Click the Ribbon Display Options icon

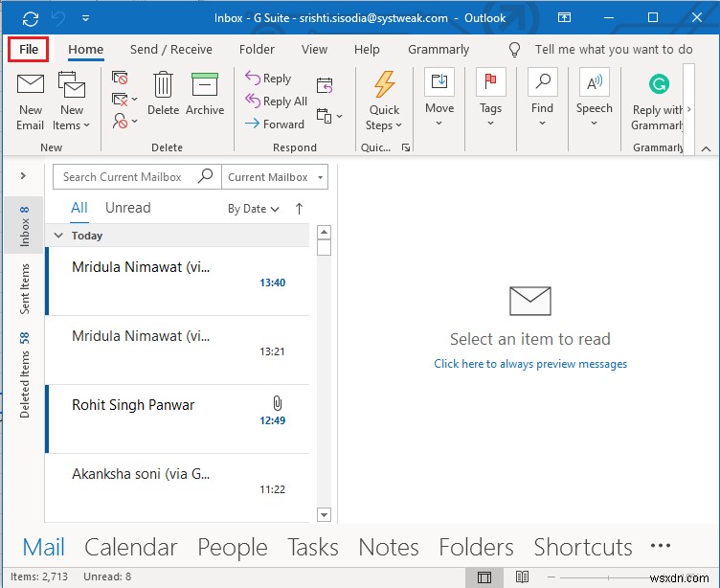pyautogui.click(x=564, y=18)
